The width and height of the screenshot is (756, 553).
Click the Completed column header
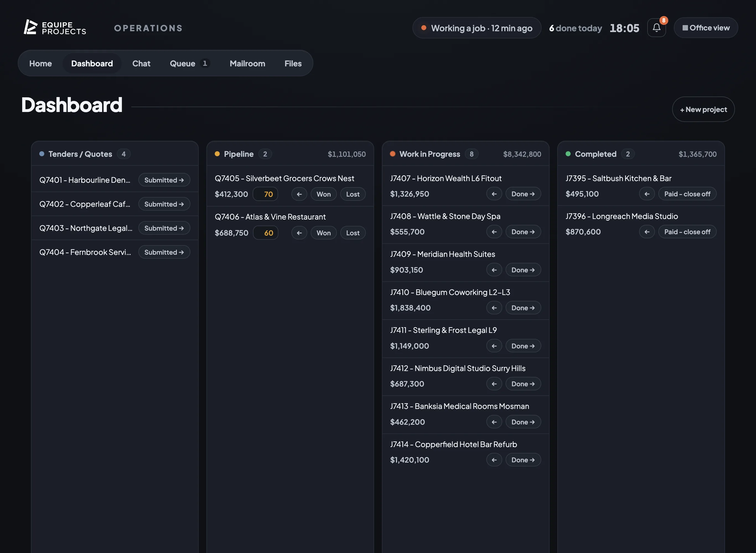(x=641, y=154)
